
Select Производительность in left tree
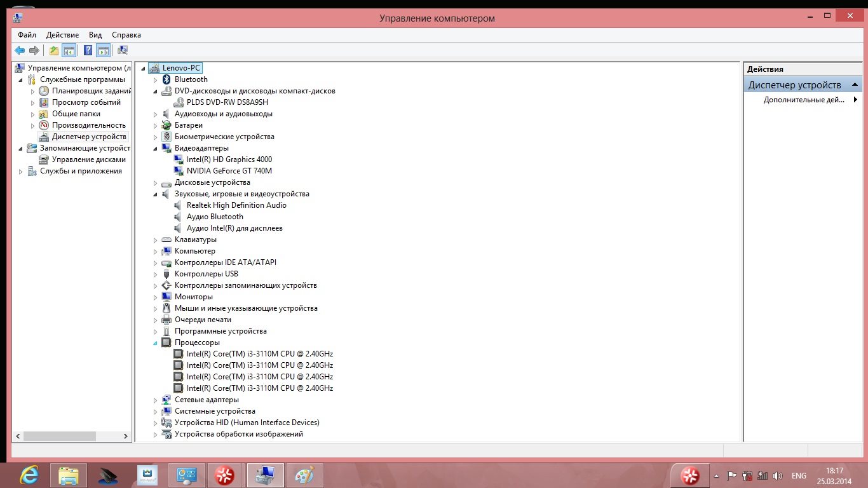[89, 125]
